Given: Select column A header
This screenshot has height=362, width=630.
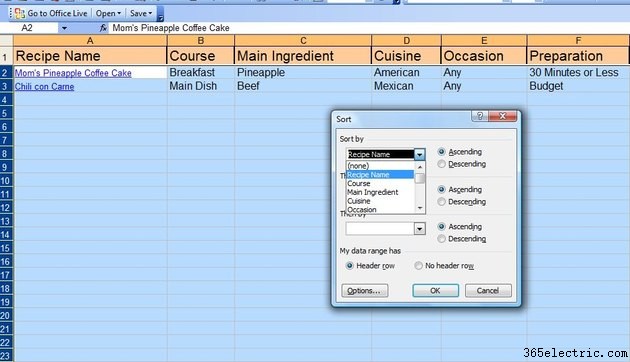Looking at the screenshot, I should pyautogui.click(x=90, y=41).
